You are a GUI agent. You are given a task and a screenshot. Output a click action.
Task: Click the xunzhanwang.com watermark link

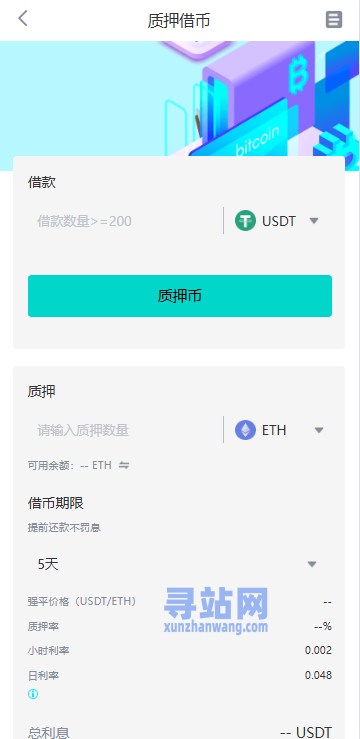point(216,627)
